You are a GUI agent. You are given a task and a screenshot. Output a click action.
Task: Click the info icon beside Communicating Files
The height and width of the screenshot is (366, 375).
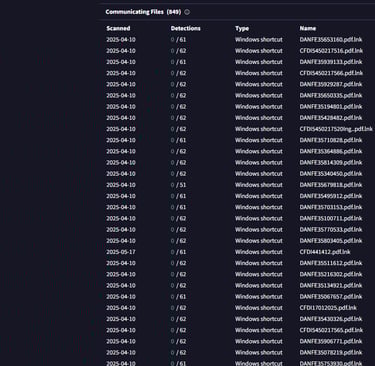pos(187,12)
